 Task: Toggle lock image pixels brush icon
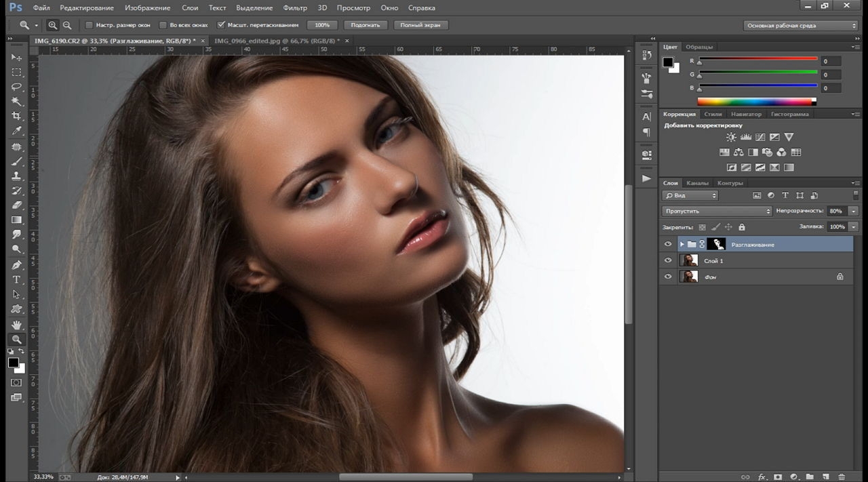point(715,227)
